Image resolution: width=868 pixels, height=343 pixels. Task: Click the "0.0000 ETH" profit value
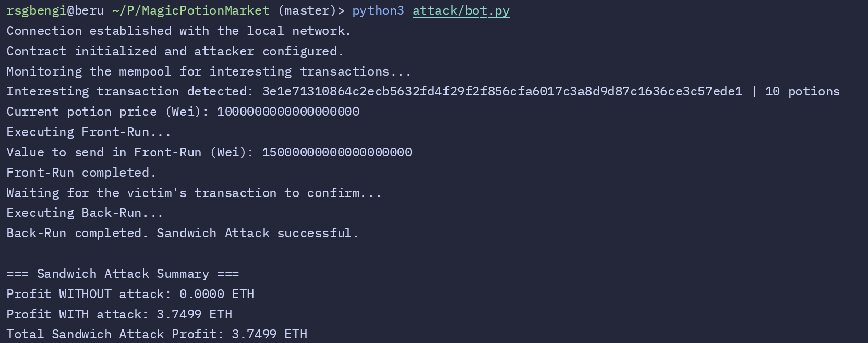point(216,295)
